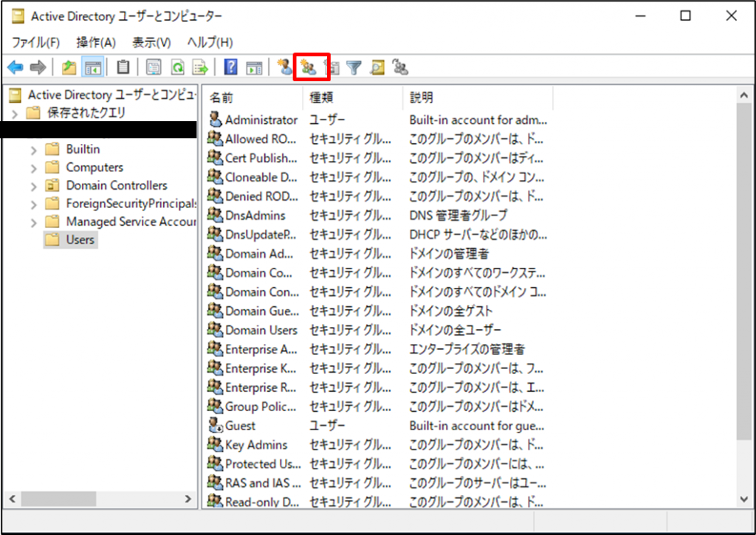Viewport: 756px width, 535px height.
Task: Create a new user with toolbar icon
Action: coord(284,67)
